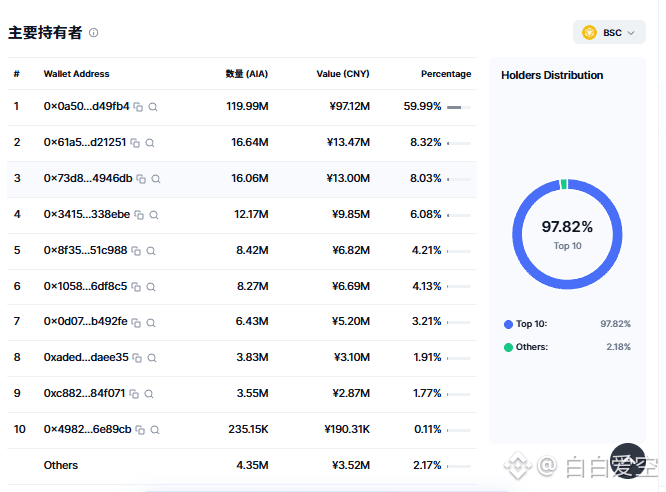Search wallet 0x4982...6e89cb with magnifier icon
666x492 pixels.
[155, 430]
